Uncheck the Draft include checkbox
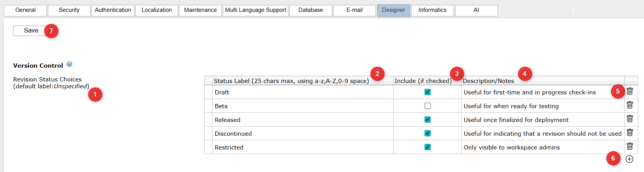This screenshot has width=644, height=172. point(428,92)
